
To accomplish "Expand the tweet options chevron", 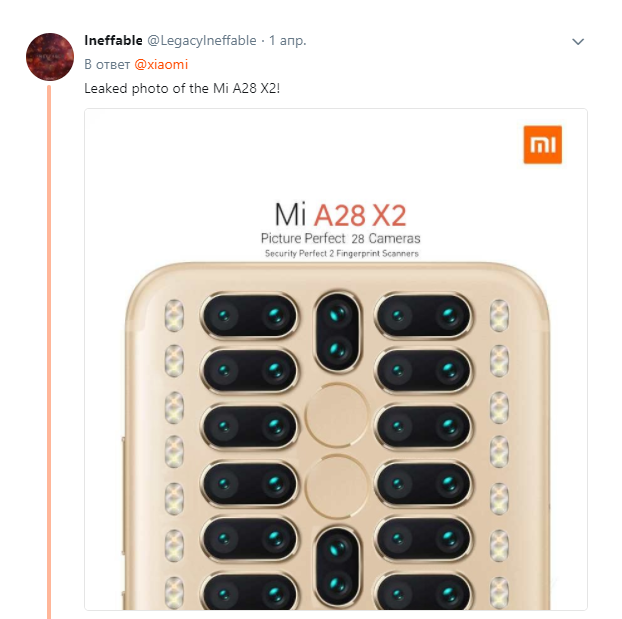I will (x=578, y=42).
